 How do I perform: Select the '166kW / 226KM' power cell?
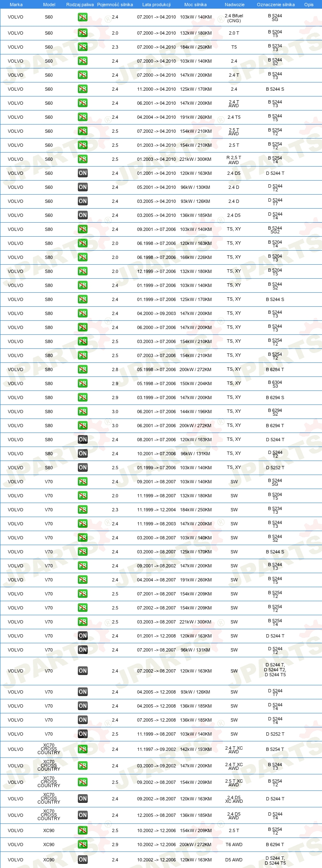[x=196, y=257]
